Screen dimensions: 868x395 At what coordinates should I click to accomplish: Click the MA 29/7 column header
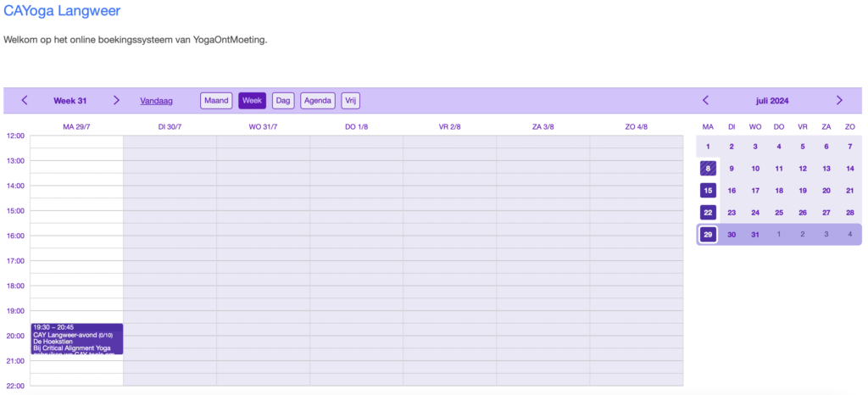click(76, 126)
